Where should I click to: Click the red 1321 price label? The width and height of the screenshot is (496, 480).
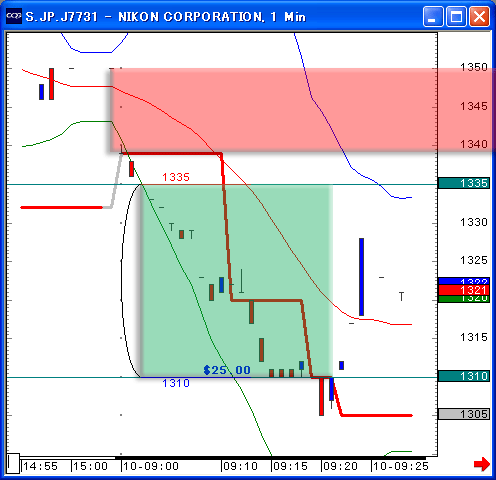click(464, 290)
